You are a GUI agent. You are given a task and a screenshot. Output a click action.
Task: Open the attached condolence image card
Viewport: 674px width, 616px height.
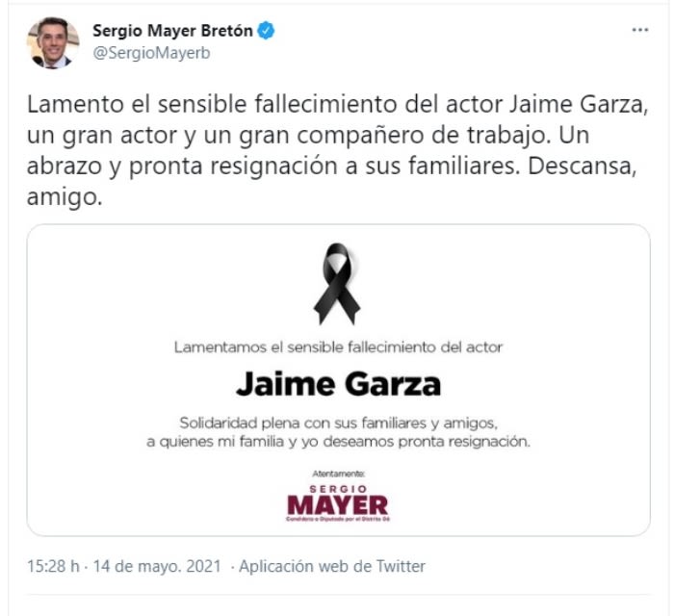338,380
